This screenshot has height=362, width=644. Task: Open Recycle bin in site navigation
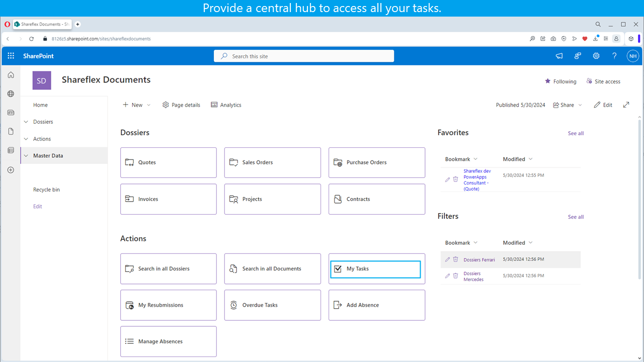[46, 190]
